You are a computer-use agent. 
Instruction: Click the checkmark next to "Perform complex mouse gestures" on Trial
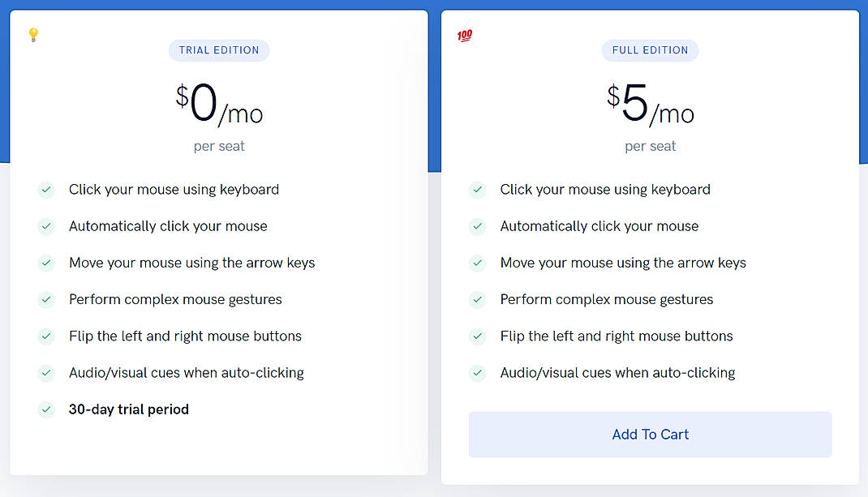[x=46, y=300]
